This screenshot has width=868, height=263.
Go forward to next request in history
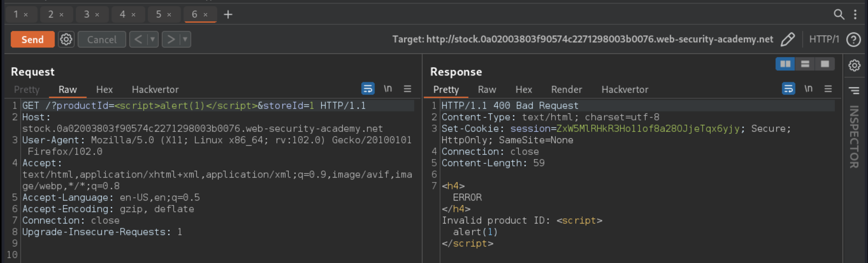click(x=171, y=40)
